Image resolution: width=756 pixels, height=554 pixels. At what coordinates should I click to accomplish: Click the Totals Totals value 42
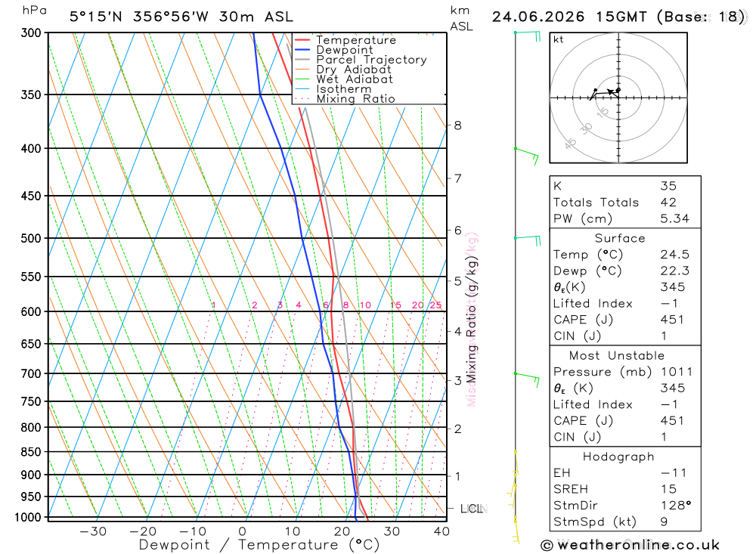pyautogui.click(x=668, y=203)
